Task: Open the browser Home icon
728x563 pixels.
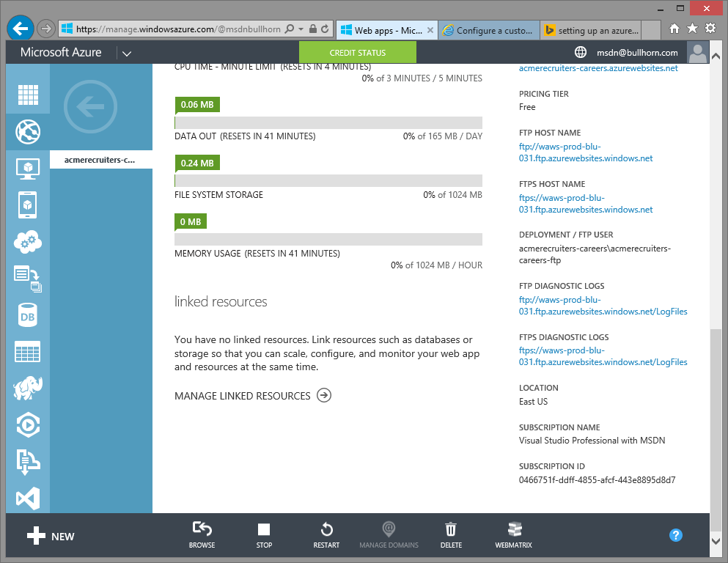Action: pos(674,29)
